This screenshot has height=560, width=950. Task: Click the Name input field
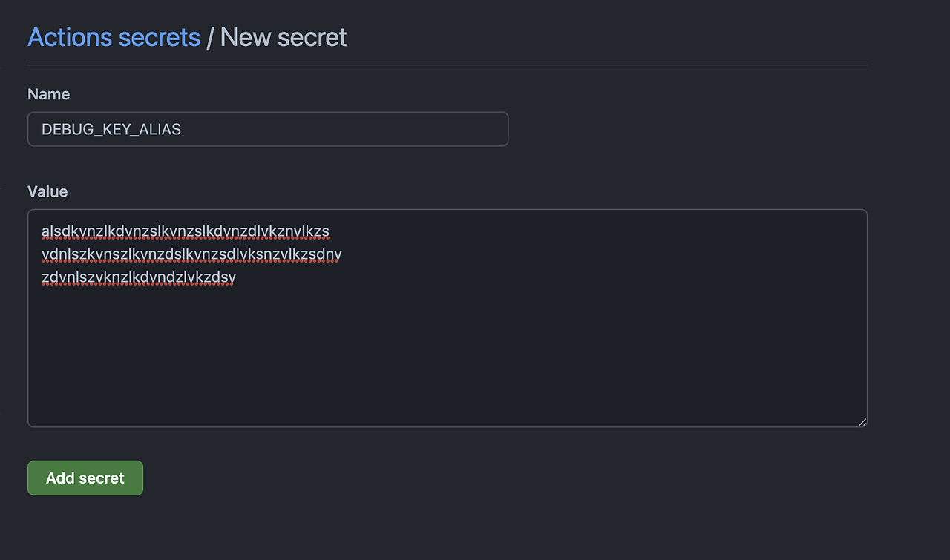pyautogui.click(x=267, y=128)
